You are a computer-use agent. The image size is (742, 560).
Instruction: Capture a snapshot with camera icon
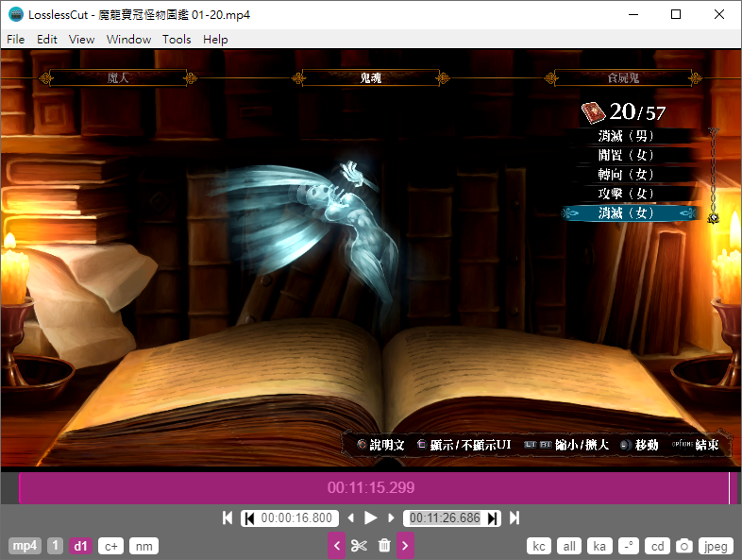683,546
